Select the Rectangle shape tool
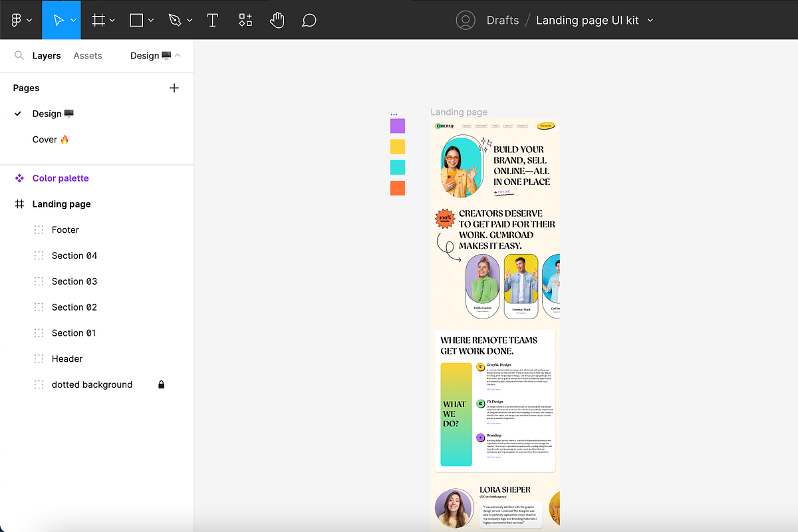798x532 pixels. (136, 20)
